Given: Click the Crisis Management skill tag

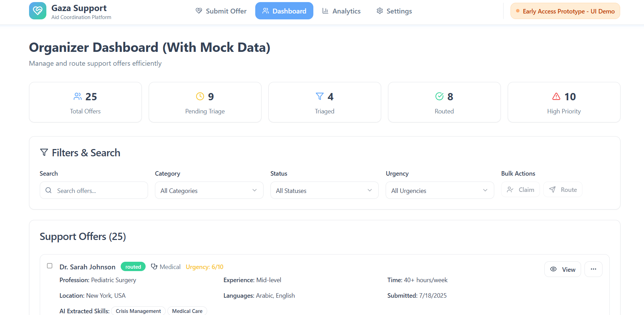Looking at the screenshot, I should click(138, 311).
